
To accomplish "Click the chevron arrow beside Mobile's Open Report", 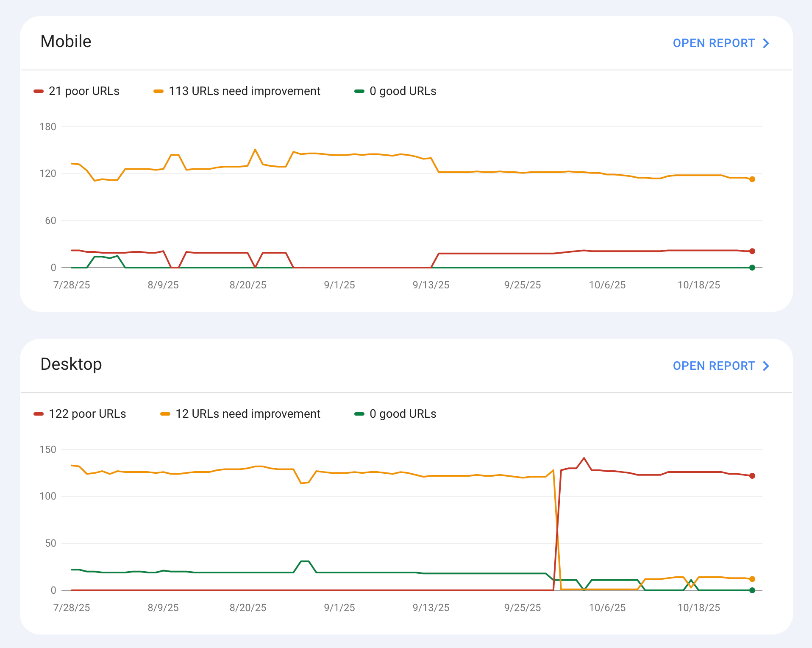I will point(766,43).
